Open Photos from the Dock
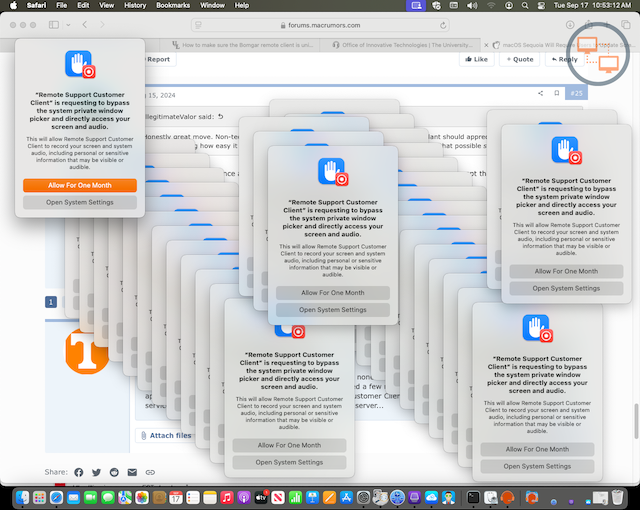 click(x=142, y=498)
